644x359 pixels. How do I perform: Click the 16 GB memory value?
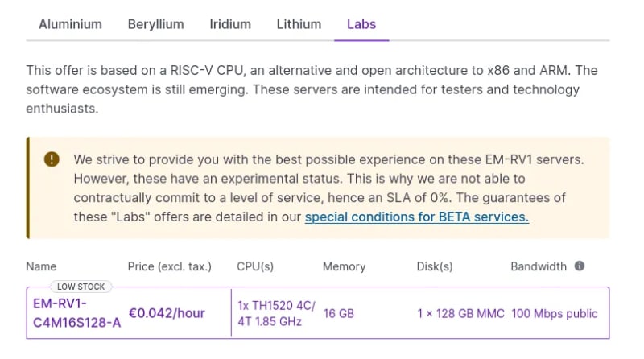339,314
